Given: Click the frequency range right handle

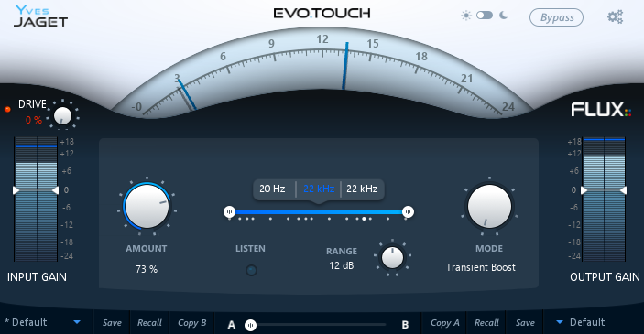Looking at the screenshot, I should tap(408, 211).
